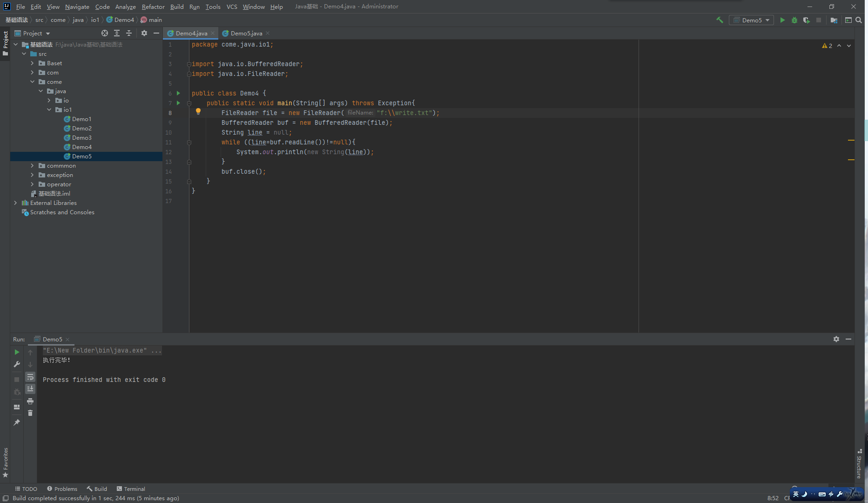The height and width of the screenshot is (503, 868).
Task: Toggle scroll to end in Run console
Action: pyautogui.click(x=30, y=389)
